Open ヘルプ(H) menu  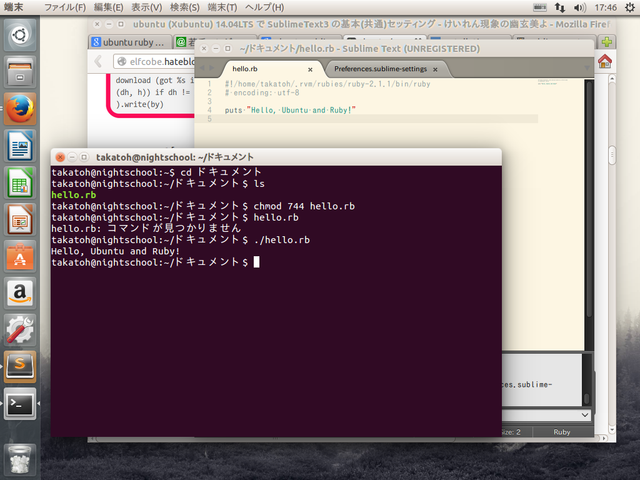[x=264, y=7]
